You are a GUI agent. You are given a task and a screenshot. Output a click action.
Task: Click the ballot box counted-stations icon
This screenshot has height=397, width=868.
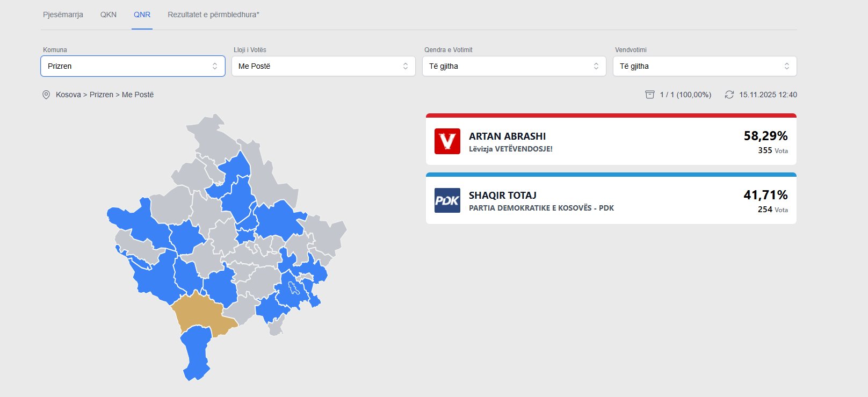click(x=649, y=95)
